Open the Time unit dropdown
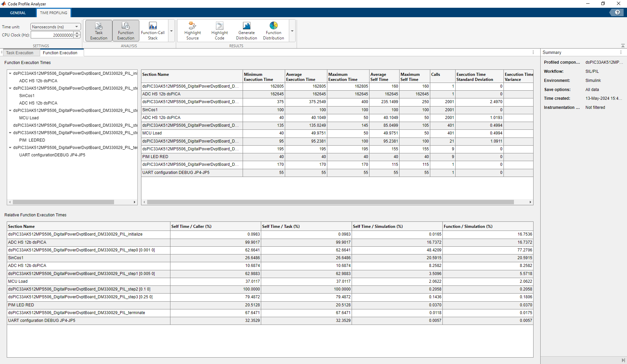Image resolution: width=627 pixels, height=364 pixels. [77, 27]
